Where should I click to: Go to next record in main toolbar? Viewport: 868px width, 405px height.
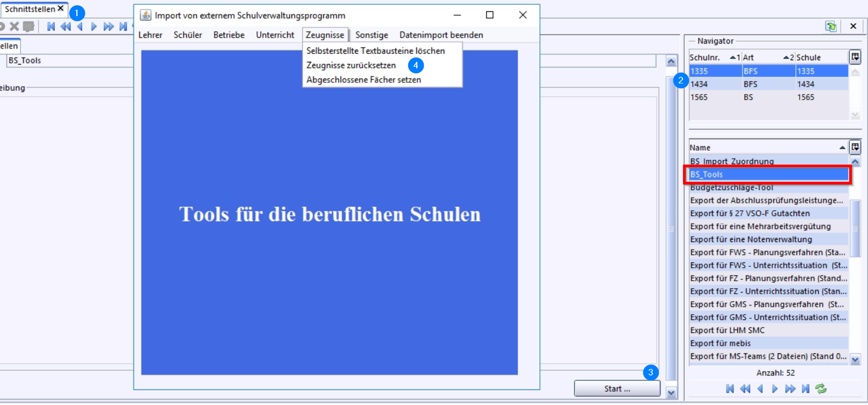tap(94, 26)
